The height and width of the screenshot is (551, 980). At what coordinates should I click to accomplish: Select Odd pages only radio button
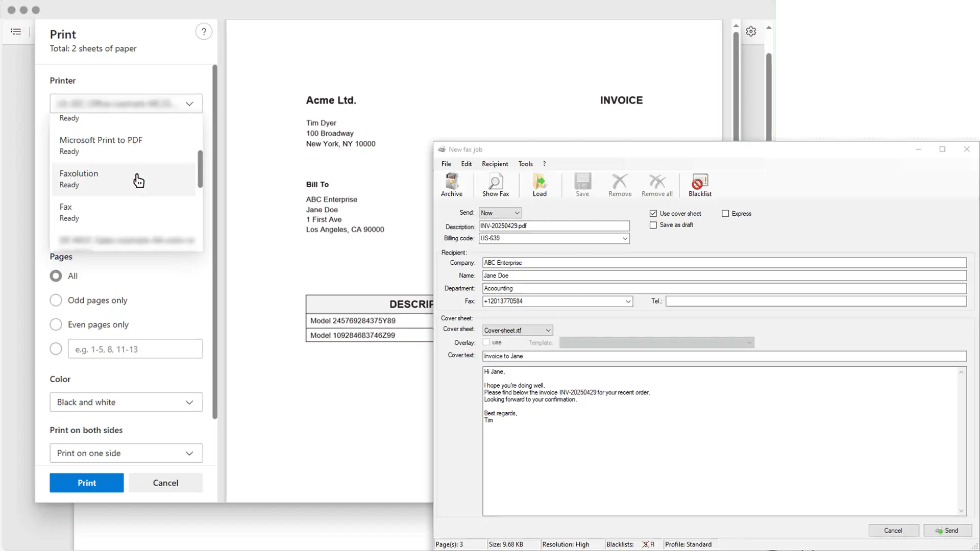(x=56, y=300)
